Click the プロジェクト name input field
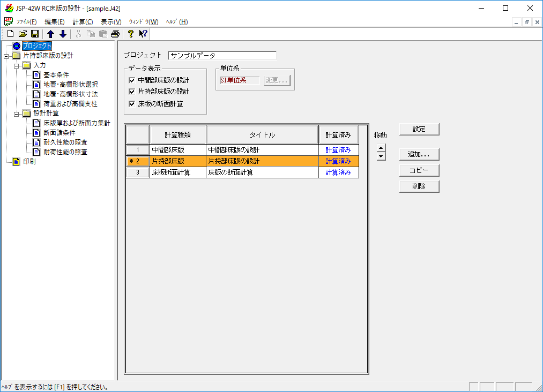This screenshot has width=543, height=392. (x=222, y=56)
